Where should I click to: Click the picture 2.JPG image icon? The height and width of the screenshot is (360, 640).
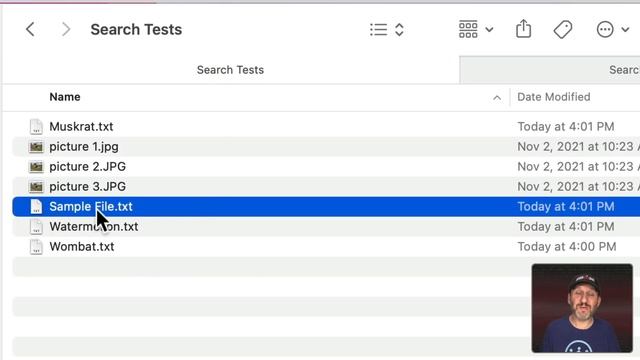36,167
